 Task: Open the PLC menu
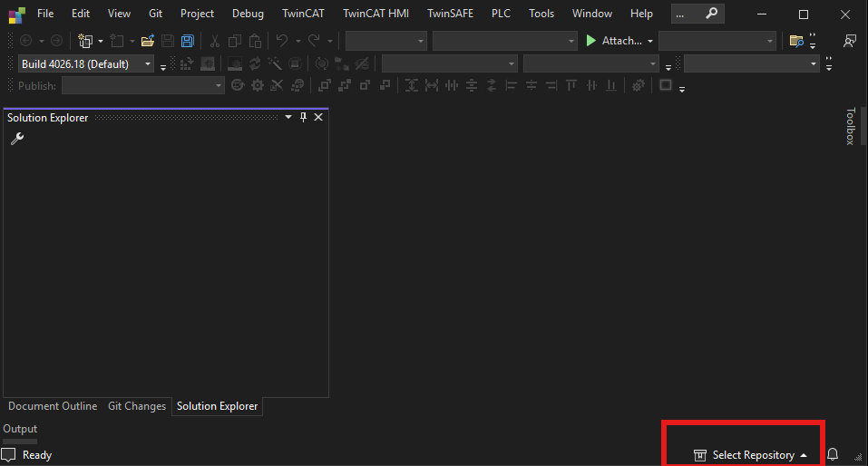coord(501,14)
